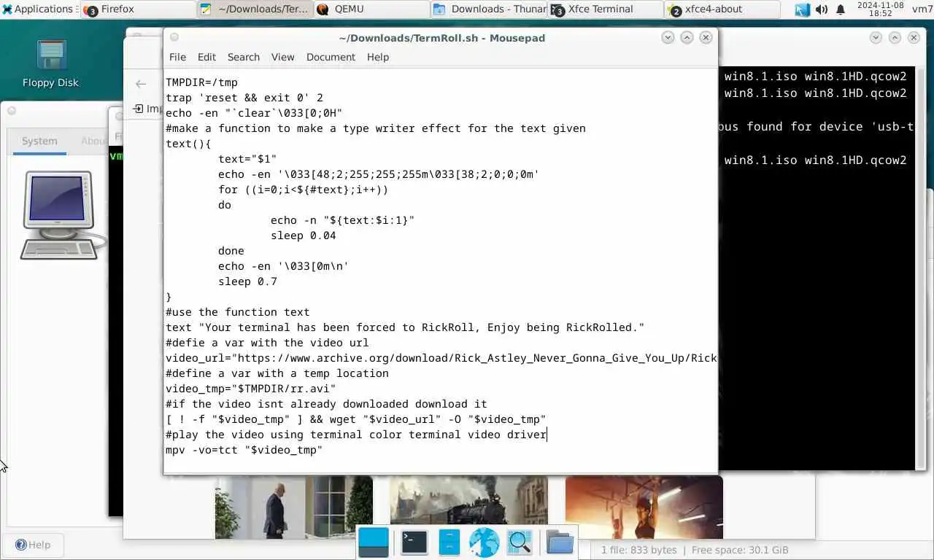Viewport: 934px width, 560px height.
Task: Open the woman lifting weights thumbnail
Action: tap(644, 507)
